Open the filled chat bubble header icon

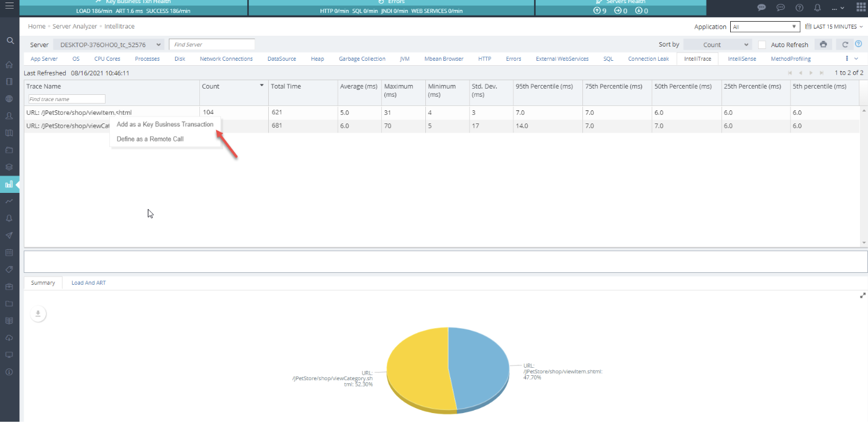(762, 8)
